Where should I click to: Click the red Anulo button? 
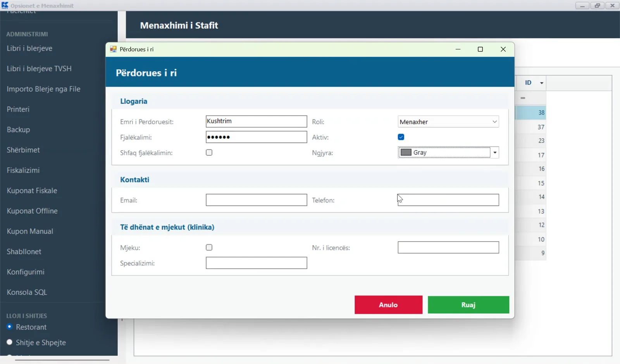tap(388, 305)
